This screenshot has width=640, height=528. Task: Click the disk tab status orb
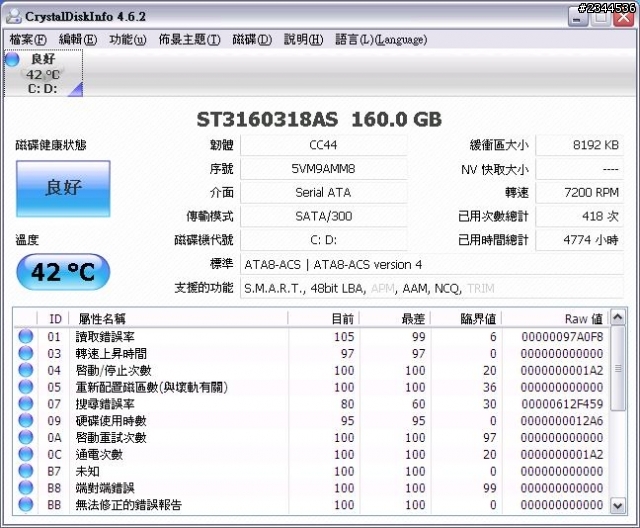12,60
